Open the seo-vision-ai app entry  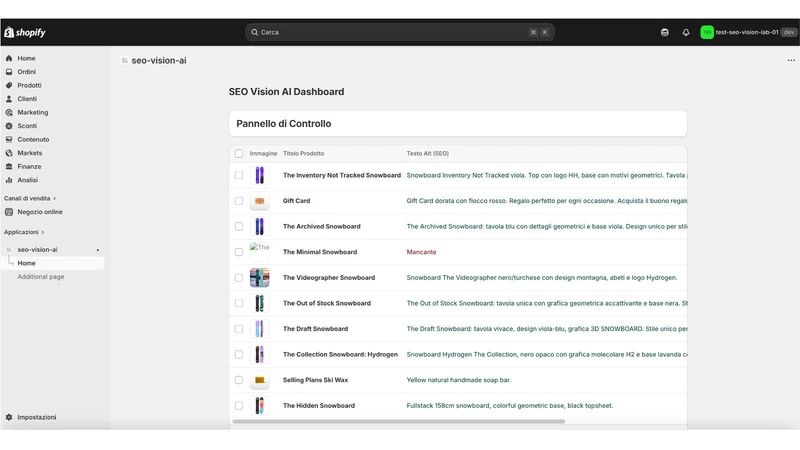tap(37, 250)
